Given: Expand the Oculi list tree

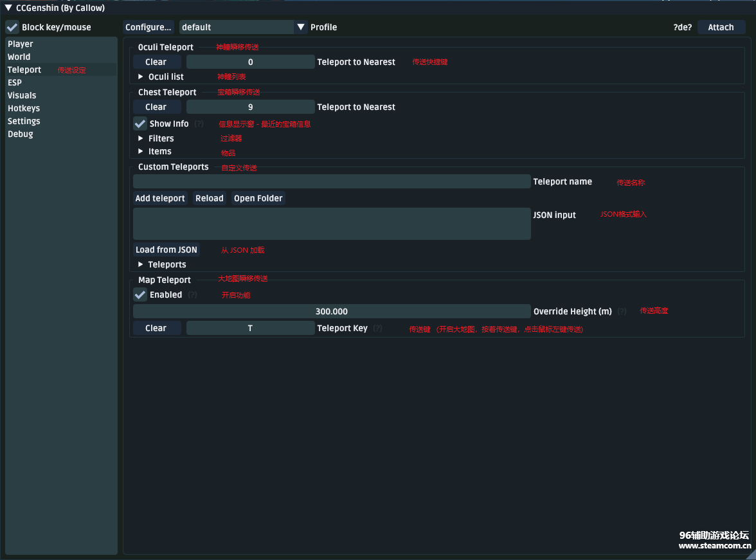Looking at the screenshot, I should pos(141,77).
